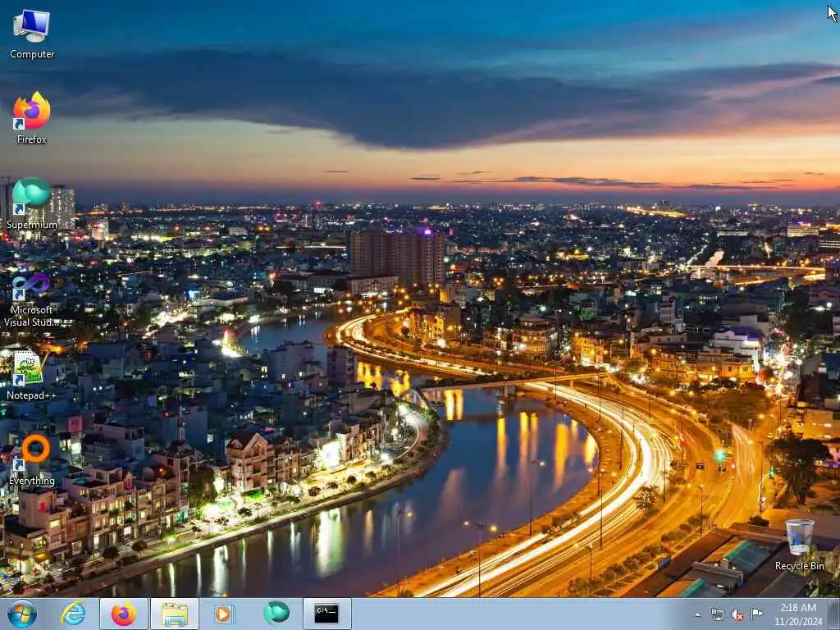This screenshot has width=840, height=630.
Task: Open the Action Center flag icon
Action: pos(756,614)
